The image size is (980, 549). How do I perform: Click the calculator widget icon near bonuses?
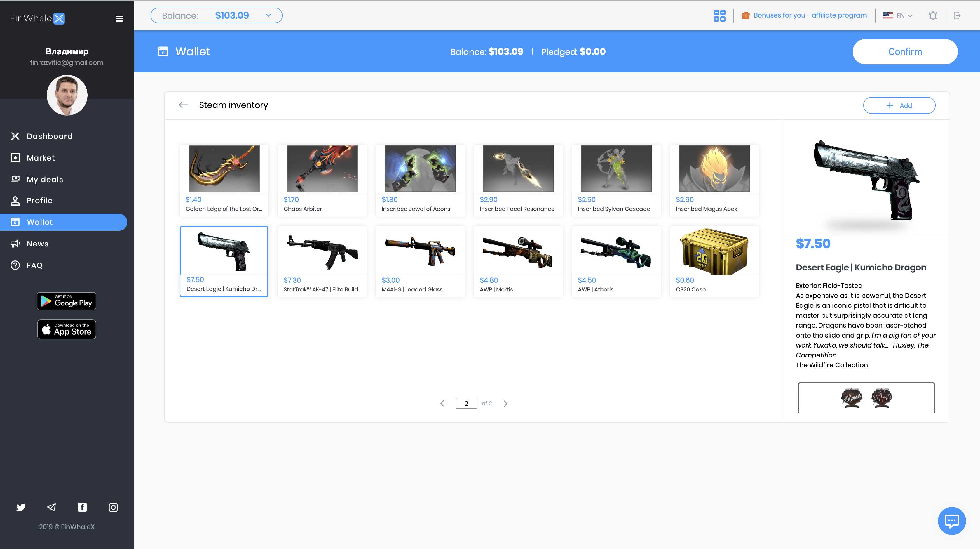(x=720, y=15)
